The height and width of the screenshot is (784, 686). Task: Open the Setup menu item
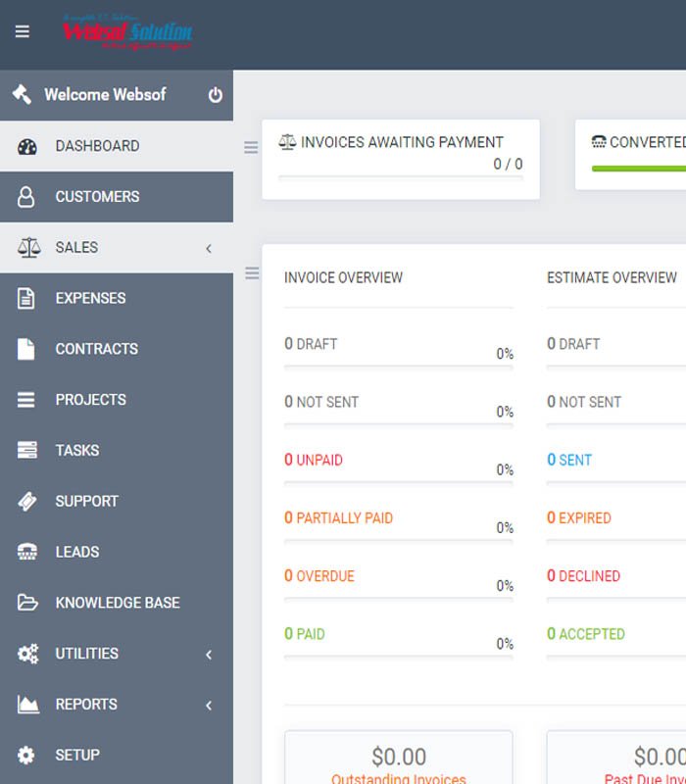pyautogui.click(x=117, y=755)
